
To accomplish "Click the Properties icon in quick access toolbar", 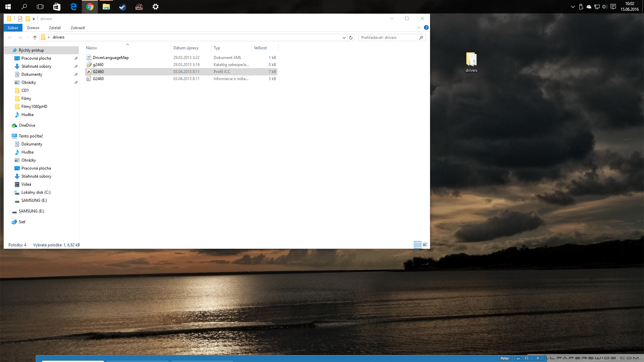I will (20, 19).
